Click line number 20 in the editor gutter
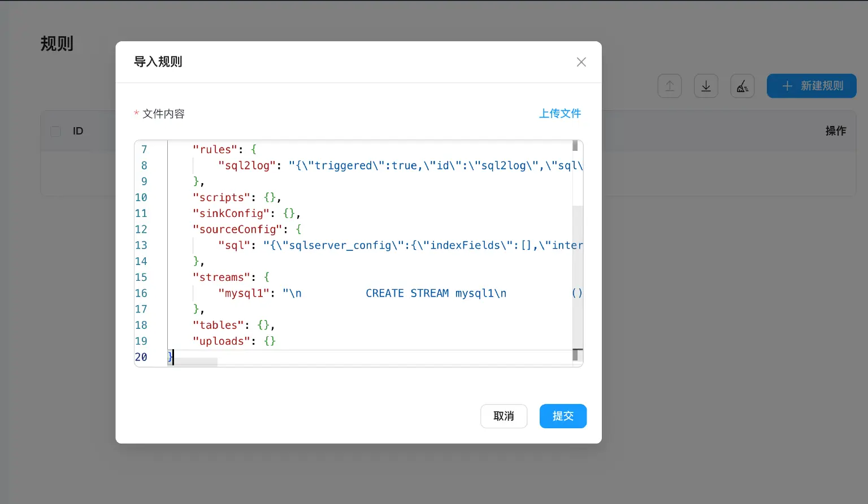The image size is (868, 504). (x=141, y=357)
